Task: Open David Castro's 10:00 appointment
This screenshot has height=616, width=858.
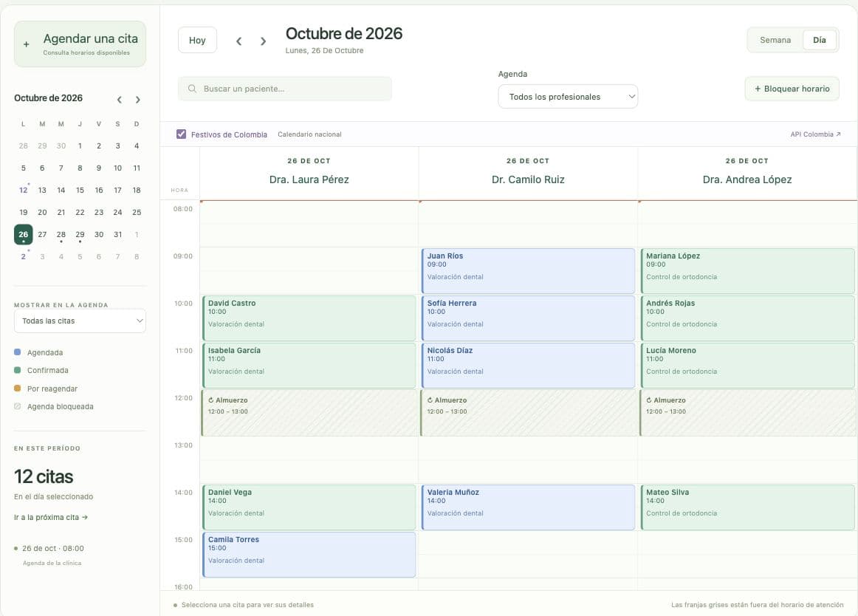Action: click(x=309, y=318)
